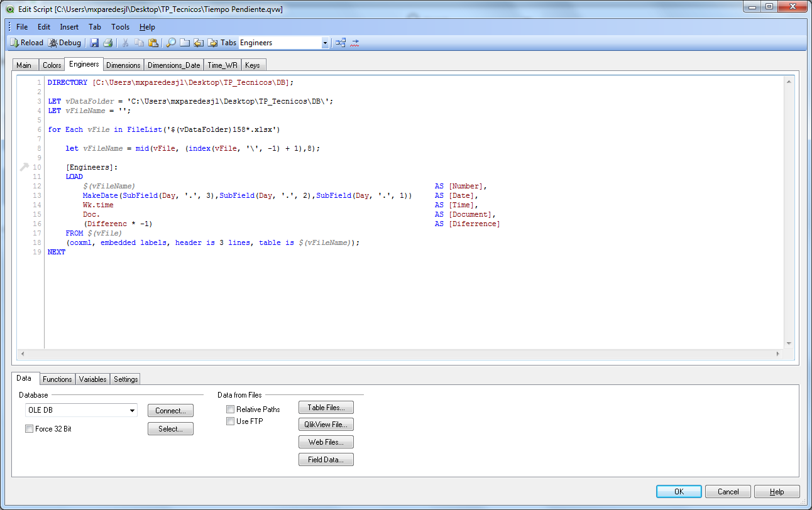The height and width of the screenshot is (510, 812).
Task: Enable Force 32 Bit checkbox
Action: [29, 429]
